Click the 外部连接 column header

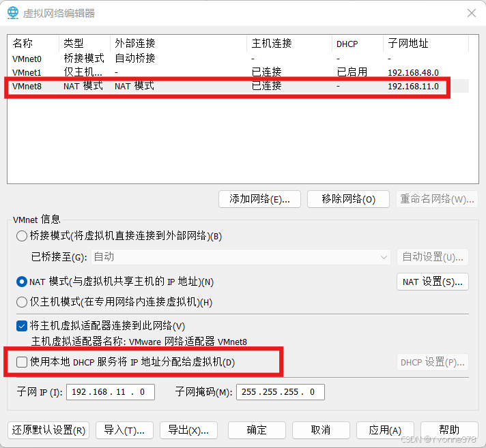point(179,44)
